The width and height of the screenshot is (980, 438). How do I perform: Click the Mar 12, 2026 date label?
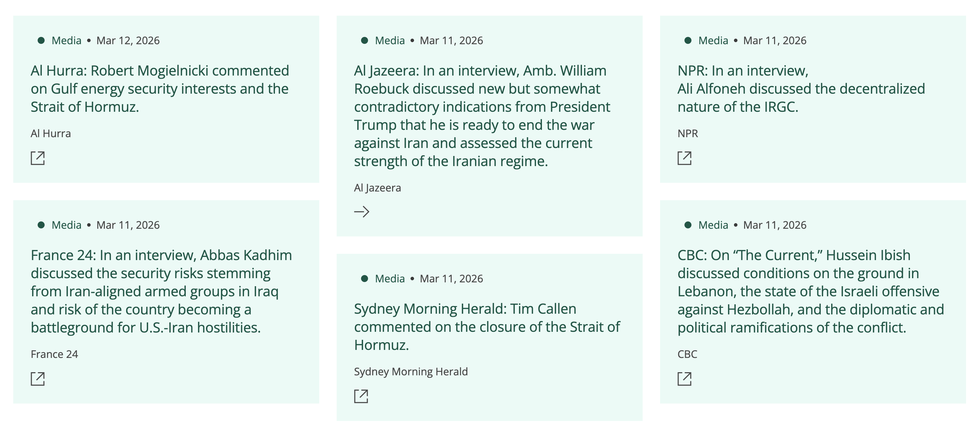128,41
